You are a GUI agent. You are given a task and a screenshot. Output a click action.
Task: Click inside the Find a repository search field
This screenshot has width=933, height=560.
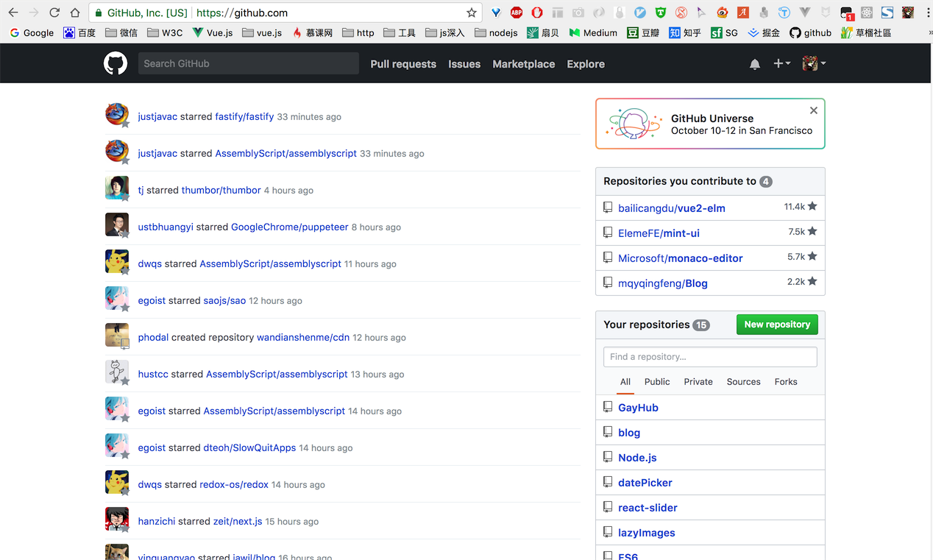coord(709,356)
